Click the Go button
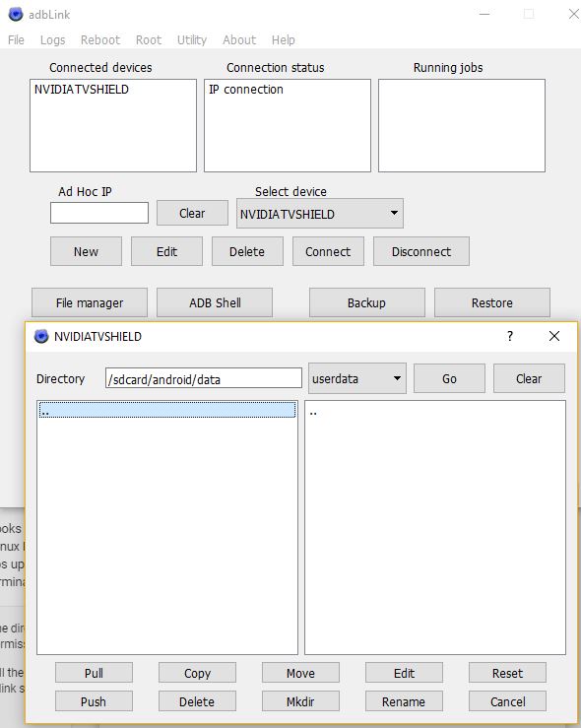This screenshot has width=581, height=728. click(x=449, y=378)
